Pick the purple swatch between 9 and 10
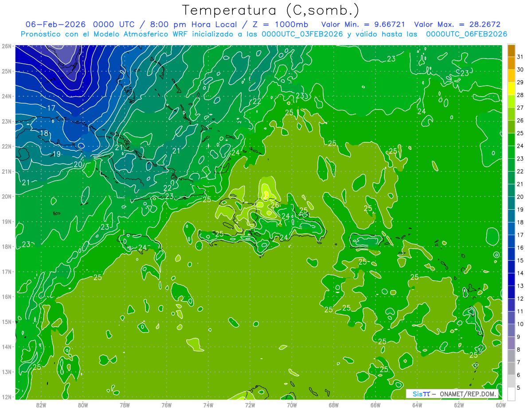The width and height of the screenshot is (532, 411). [511, 331]
